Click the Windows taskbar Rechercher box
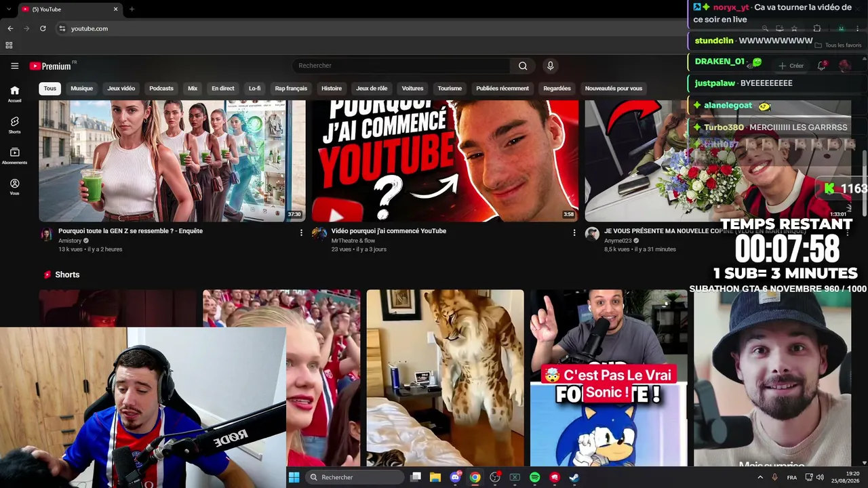The width and height of the screenshot is (868, 488). (x=353, y=477)
